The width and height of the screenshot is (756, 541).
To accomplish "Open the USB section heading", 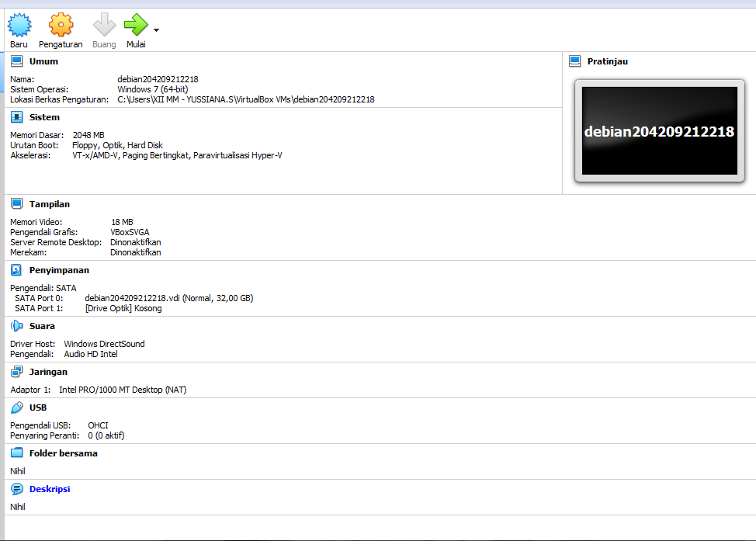I will (37, 407).
